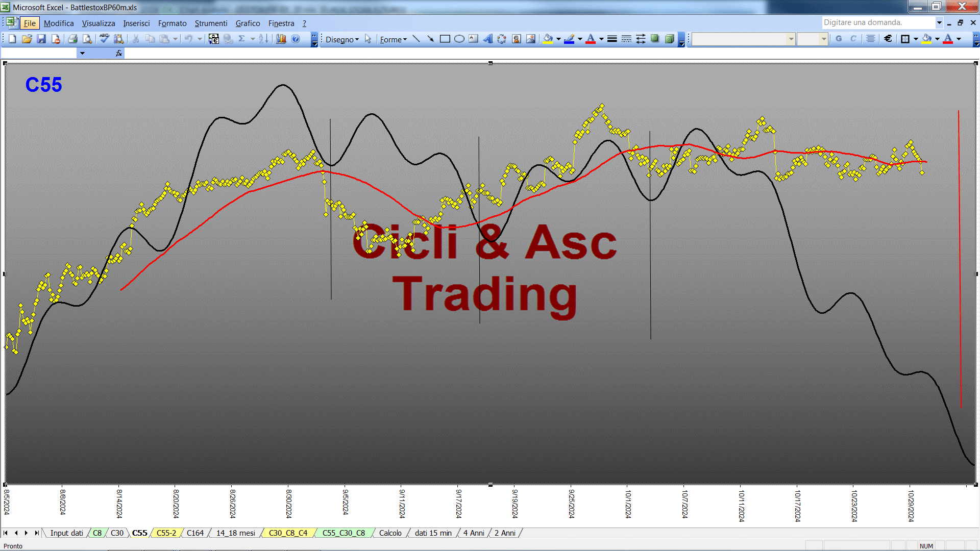
Task: Click the Arrow Style icon
Action: click(641, 39)
